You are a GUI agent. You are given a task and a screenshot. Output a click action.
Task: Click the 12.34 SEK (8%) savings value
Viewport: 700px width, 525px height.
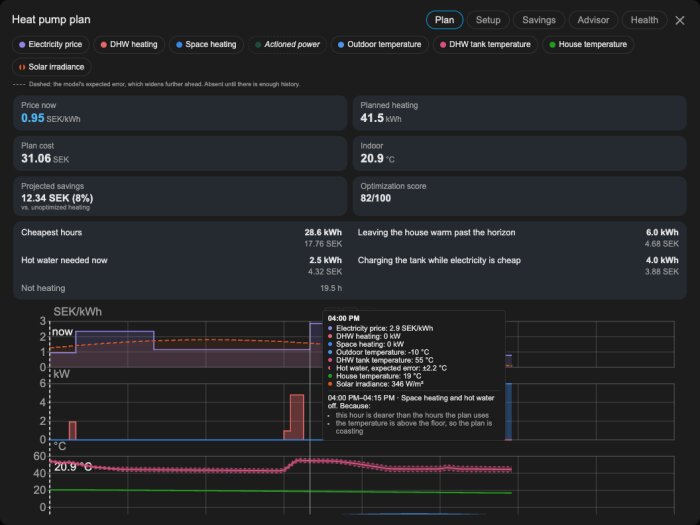click(x=57, y=198)
